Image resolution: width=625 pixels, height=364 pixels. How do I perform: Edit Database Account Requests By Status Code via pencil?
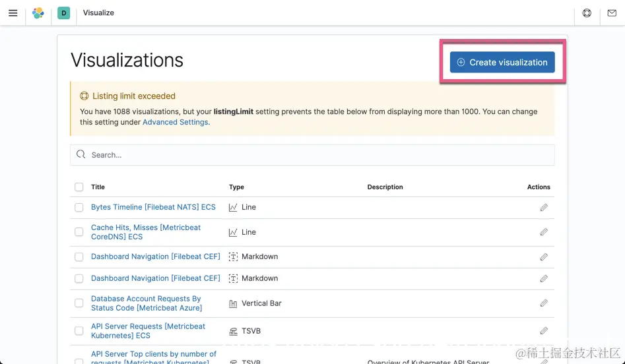(x=544, y=303)
